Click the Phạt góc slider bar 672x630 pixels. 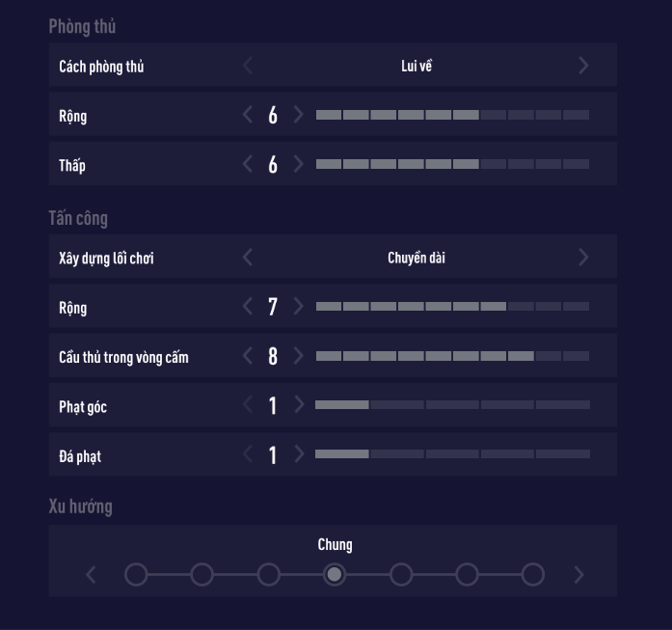[x=452, y=405]
